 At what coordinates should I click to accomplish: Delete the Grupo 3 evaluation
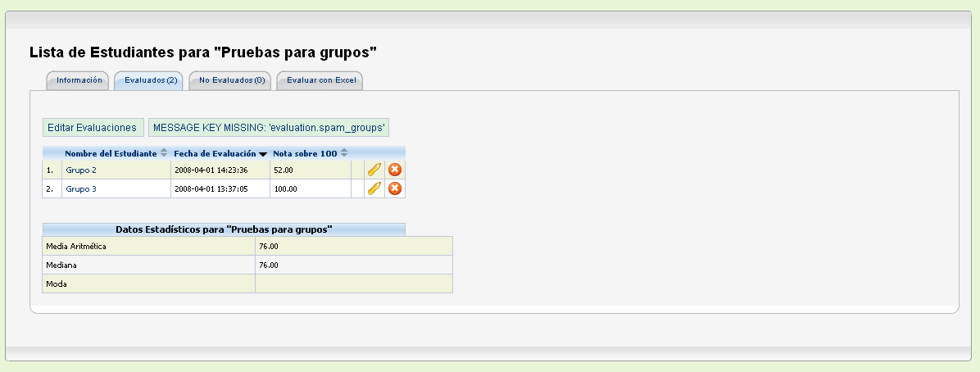point(394,188)
